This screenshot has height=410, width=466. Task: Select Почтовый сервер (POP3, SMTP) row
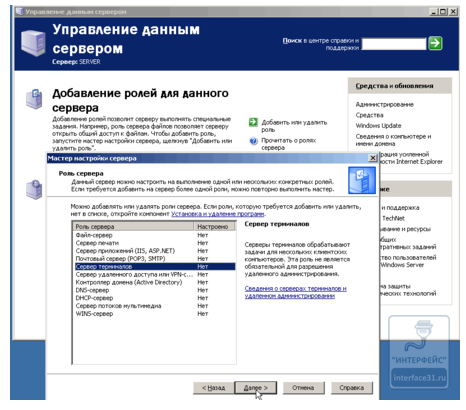tap(155, 259)
